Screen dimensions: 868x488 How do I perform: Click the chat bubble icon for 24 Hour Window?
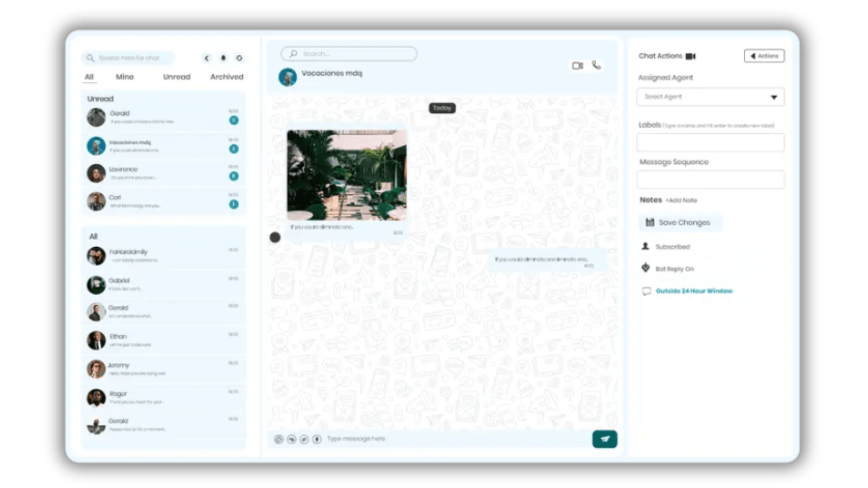click(646, 291)
